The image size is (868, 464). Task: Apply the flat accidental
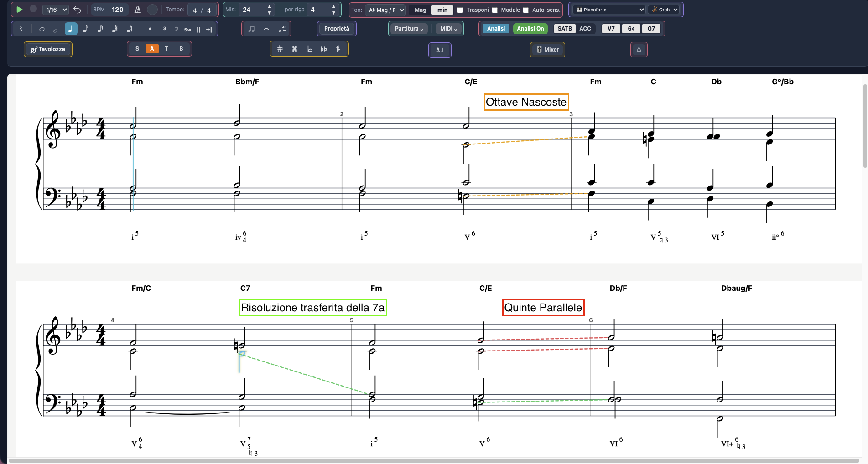(309, 49)
